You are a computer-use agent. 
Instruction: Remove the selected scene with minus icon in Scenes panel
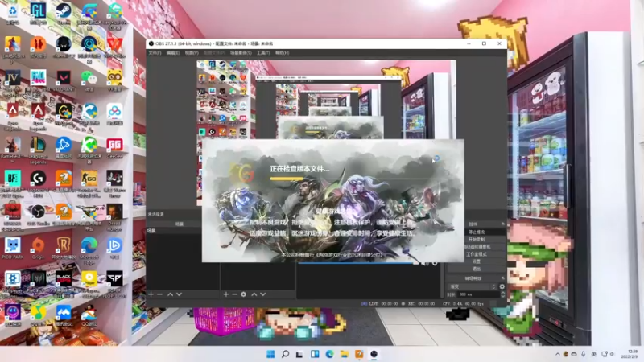(x=159, y=294)
